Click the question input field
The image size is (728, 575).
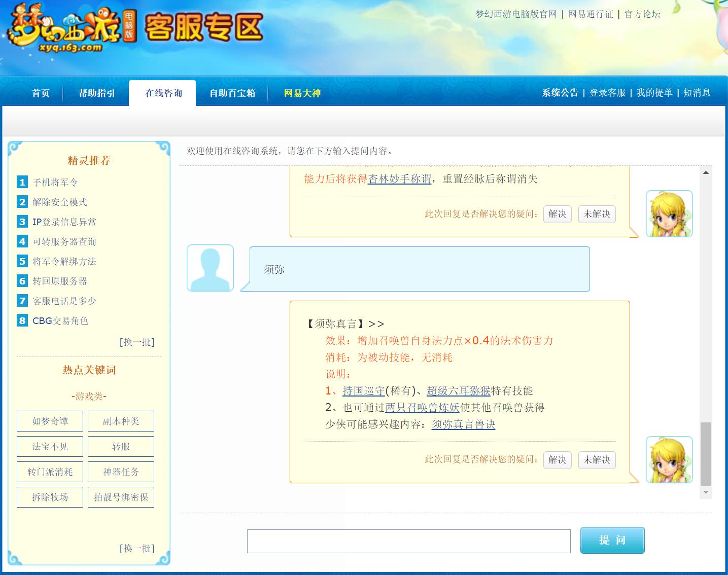click(408, 541)
